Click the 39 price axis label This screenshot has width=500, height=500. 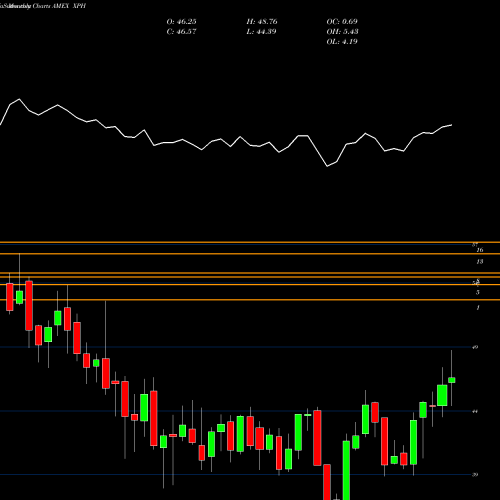coord(475,475)
